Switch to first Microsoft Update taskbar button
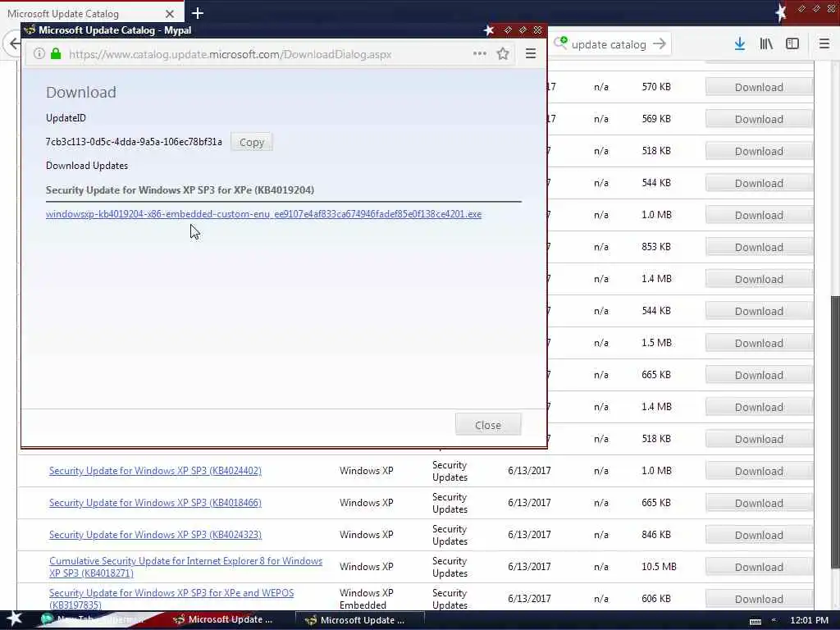Viewport: 840px width, 630px height. point(223,620)
